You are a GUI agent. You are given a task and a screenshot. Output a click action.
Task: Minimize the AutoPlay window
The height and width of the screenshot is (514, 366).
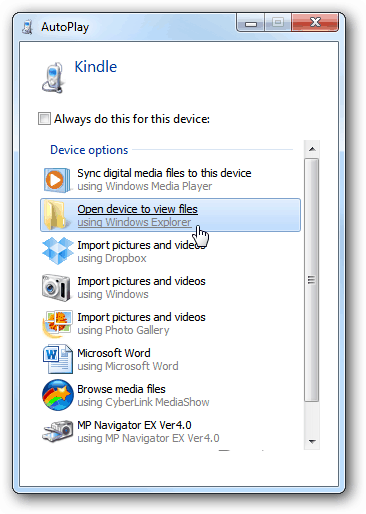point(251,23)
